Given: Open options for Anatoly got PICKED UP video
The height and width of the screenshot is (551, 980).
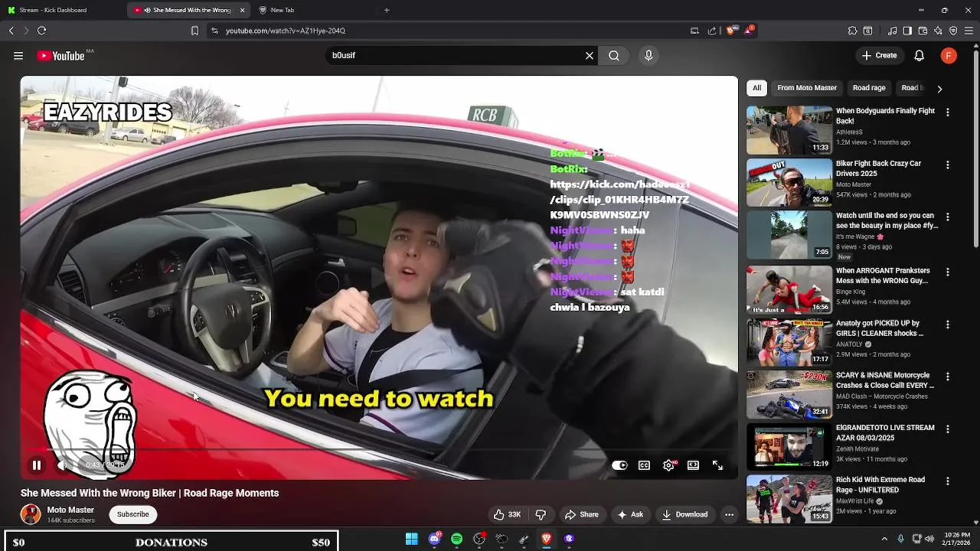Looking at the screenshot, I should click(x=948, y=325).
